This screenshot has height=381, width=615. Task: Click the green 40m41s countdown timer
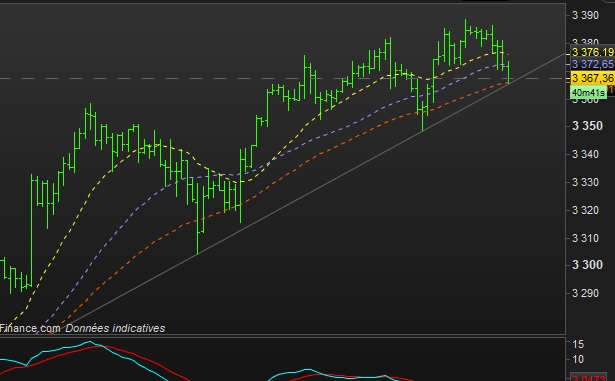click(x=588, y=93)
